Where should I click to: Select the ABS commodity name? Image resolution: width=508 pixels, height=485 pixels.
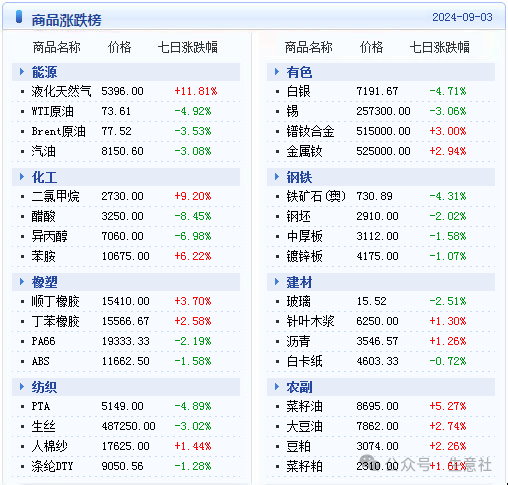point(40,361)
